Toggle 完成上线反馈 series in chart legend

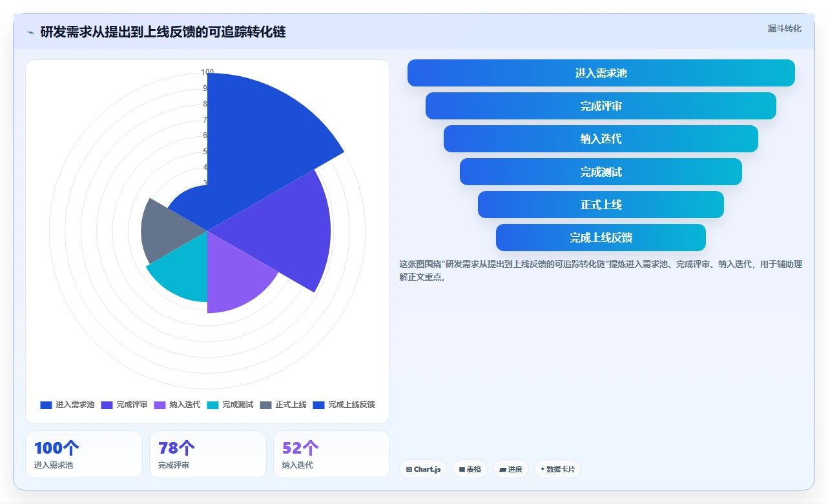[x=344, y=405]
